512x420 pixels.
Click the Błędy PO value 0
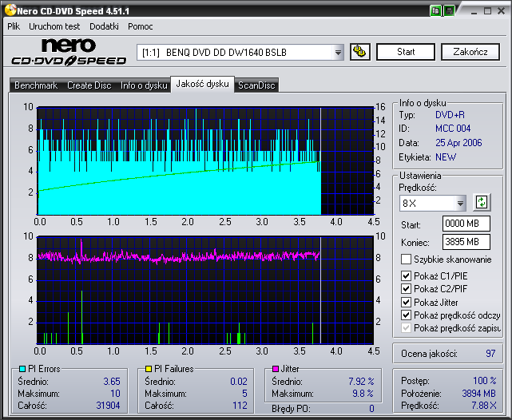(x=371, y=409)
